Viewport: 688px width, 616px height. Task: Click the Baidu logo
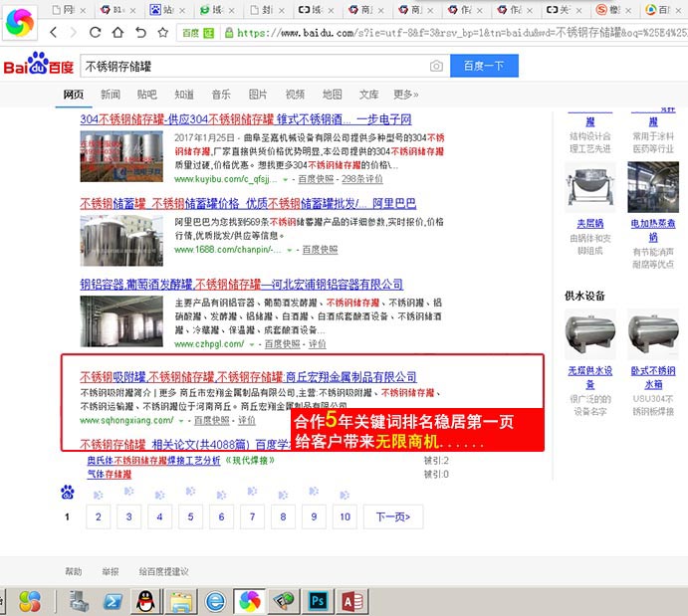pyautogui.click(x=38, y=64)
